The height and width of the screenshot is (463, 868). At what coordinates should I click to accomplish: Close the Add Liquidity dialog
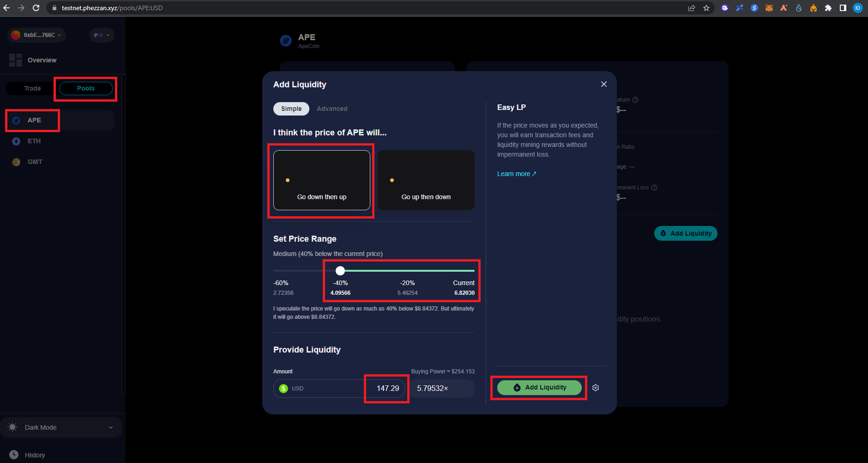(x=604, y=84)
